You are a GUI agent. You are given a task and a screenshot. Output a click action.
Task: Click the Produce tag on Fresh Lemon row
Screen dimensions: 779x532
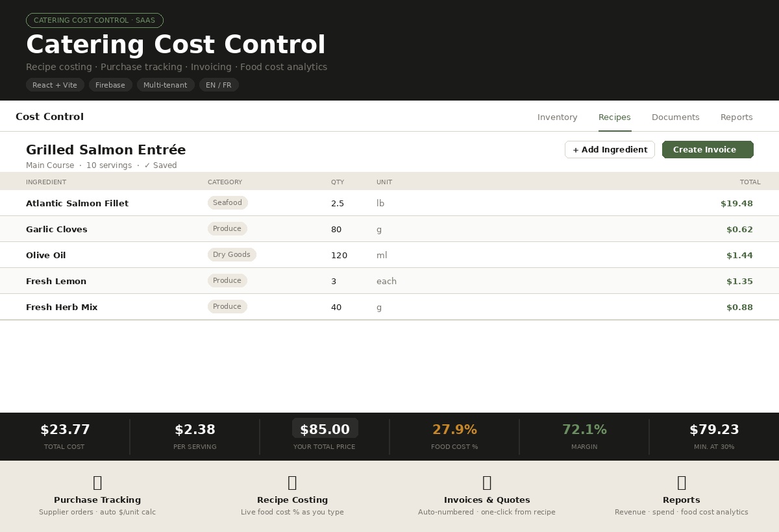point(227,281)
